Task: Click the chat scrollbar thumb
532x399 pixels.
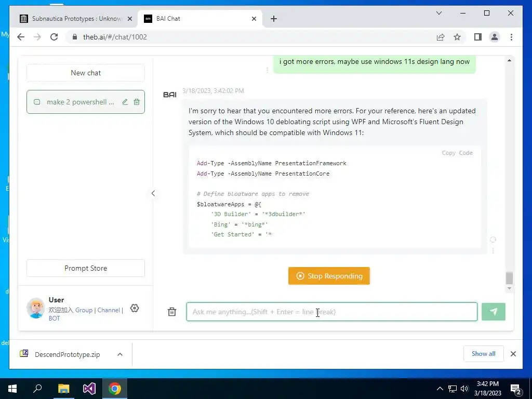Action: (509, 278)
